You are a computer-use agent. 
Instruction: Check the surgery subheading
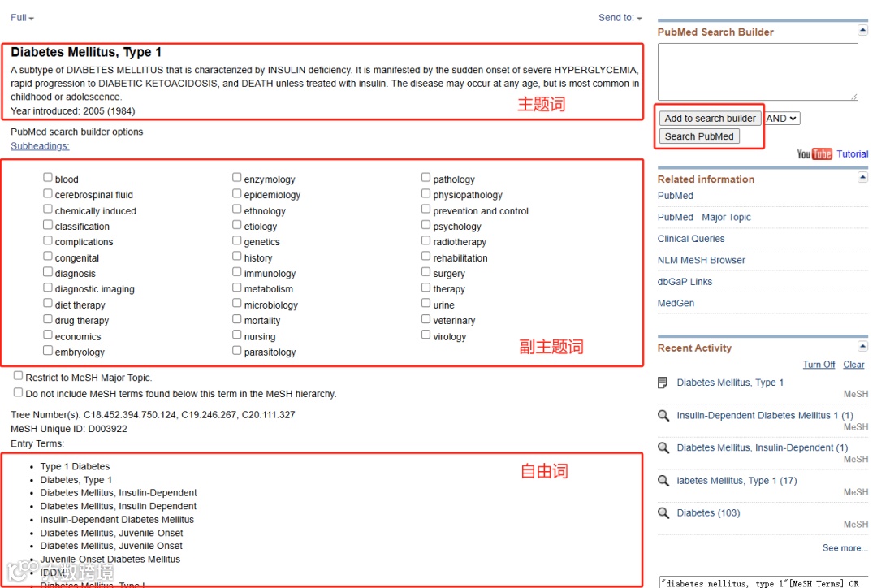[426, 271]
